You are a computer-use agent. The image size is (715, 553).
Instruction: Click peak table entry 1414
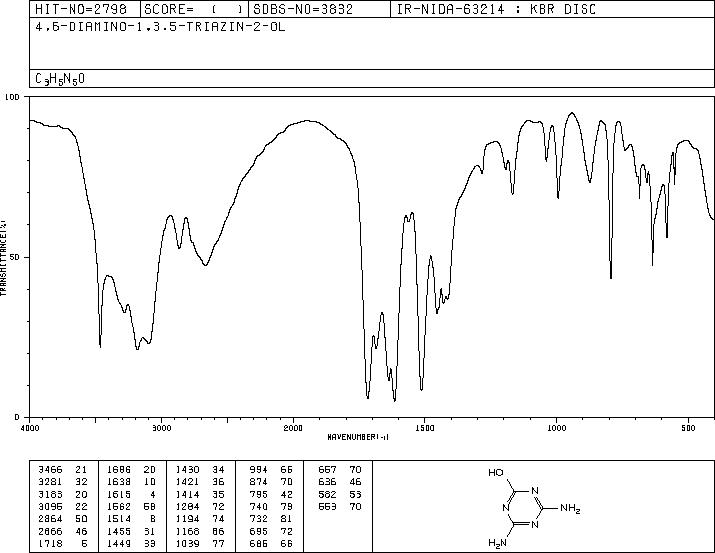pyautogui.click(x=187, y=494)
